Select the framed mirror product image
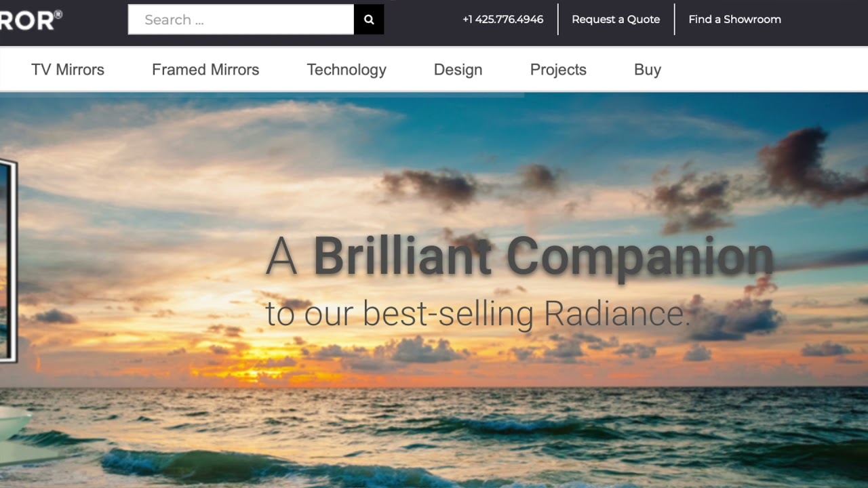This screenshot has width=868, height=488. point(7,261)
